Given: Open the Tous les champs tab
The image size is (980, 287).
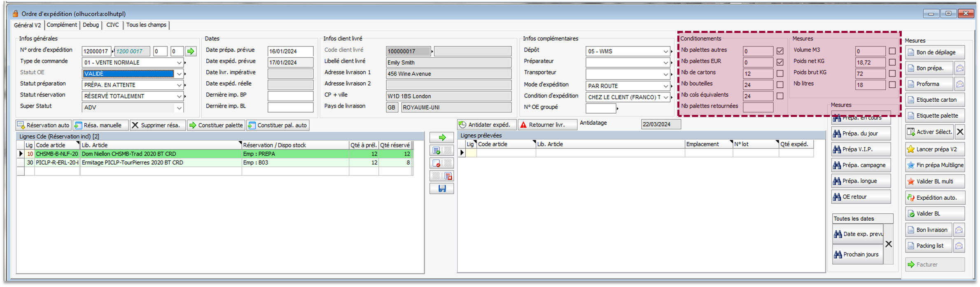Looking at the screenshot, I should tap(146, 25).
